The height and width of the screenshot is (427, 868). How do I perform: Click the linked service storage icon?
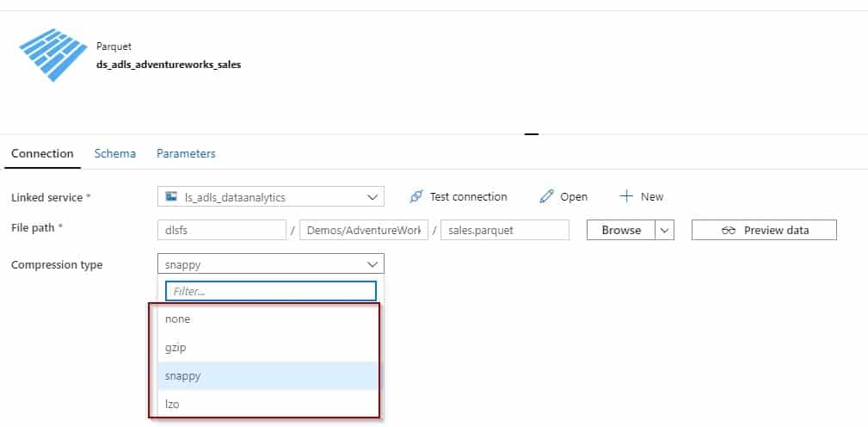171,196
